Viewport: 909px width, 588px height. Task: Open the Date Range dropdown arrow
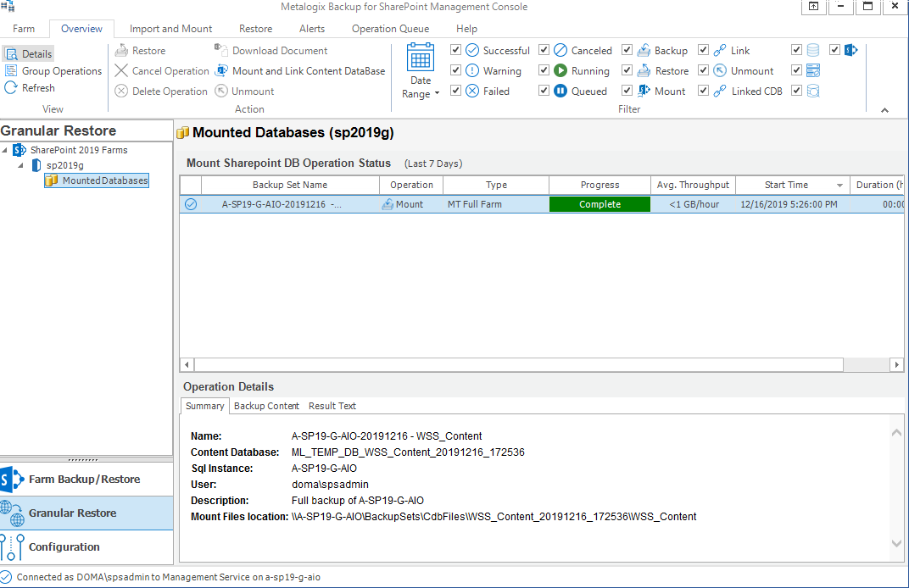tap(437, 93)
